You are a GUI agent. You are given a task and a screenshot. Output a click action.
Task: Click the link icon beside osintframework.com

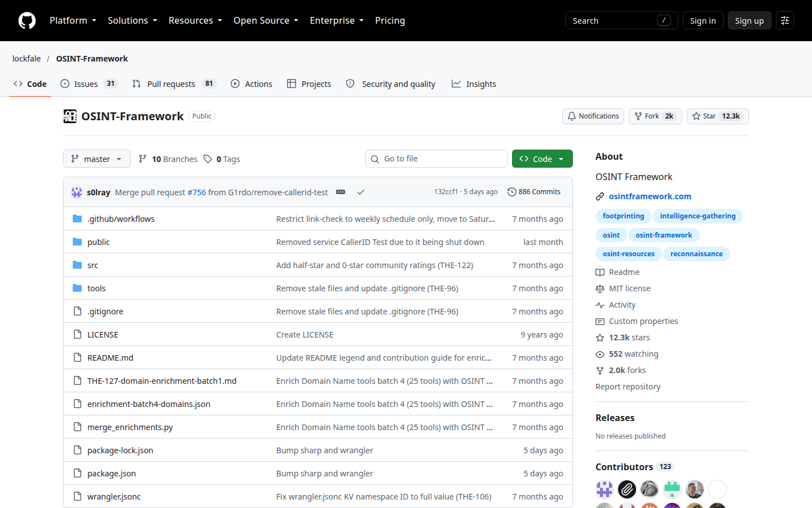[600, 196]
